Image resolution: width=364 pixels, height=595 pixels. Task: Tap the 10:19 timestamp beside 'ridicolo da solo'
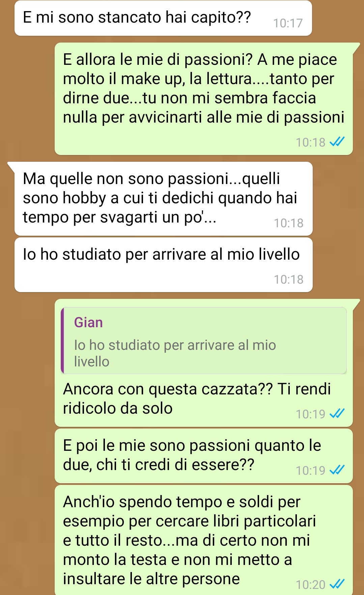click(311, 414)
